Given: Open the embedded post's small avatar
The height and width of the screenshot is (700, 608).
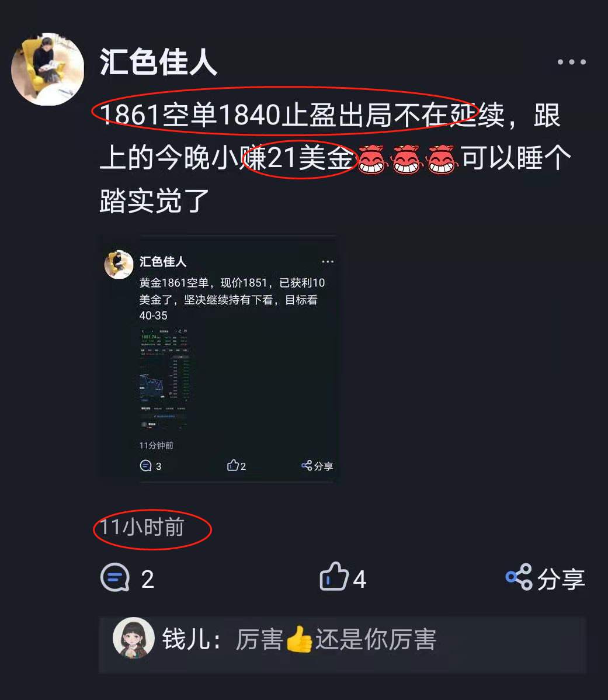Looking at the screenshot, I should [119, 264].
